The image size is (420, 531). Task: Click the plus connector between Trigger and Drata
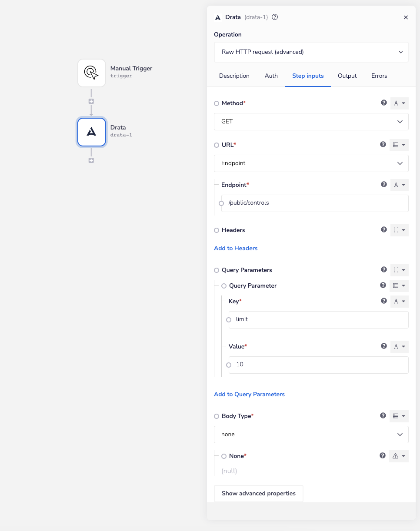91,101
